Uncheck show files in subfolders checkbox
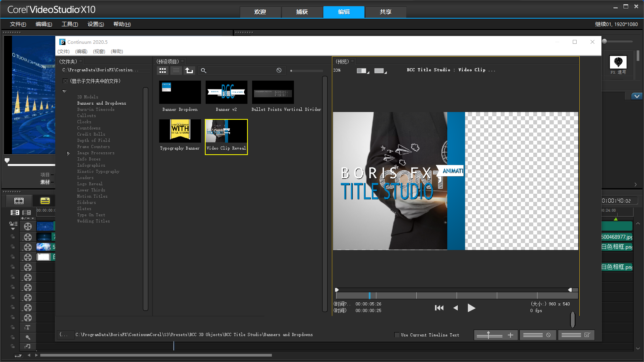Image resolution: width=644 pixels, height=362 pixels. click(x=65, y=81)
